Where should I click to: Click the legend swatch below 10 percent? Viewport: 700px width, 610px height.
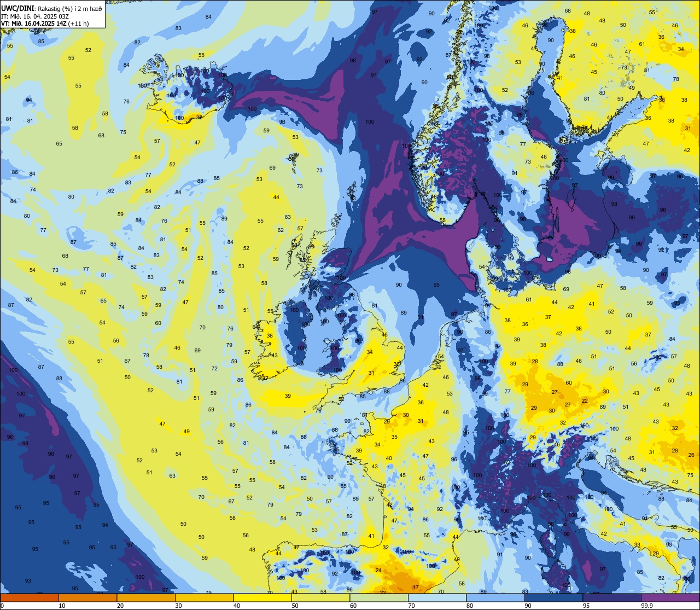(x=30, y=597)
